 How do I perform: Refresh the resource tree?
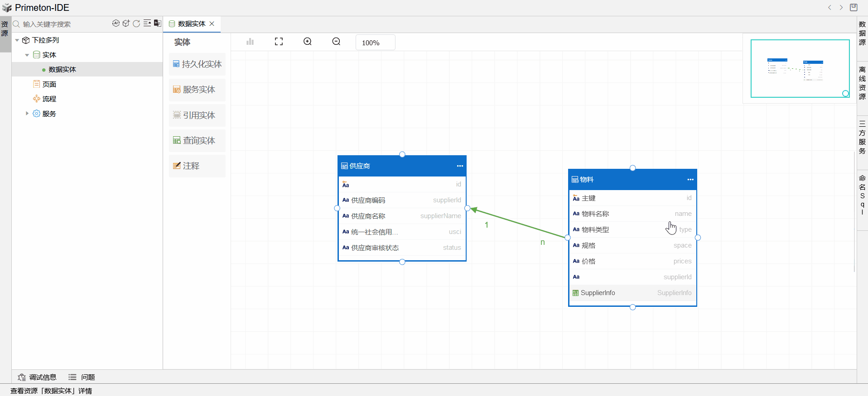(x=136, y=24)
